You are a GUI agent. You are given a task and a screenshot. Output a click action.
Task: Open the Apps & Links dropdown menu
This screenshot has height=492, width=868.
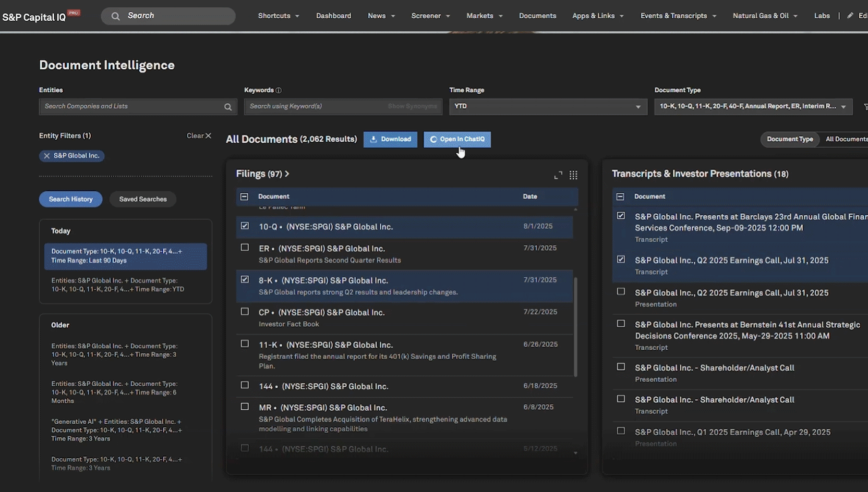click(598, 16)
